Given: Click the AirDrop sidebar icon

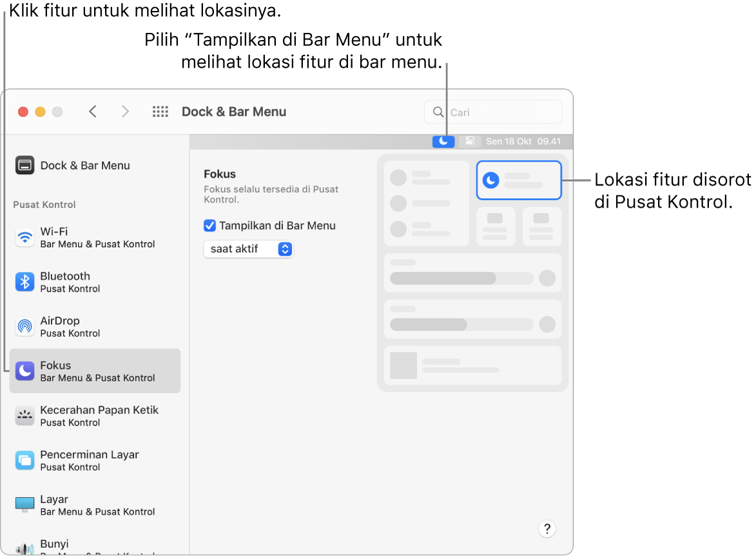Looking at the screenshot, I should [24, 327].
